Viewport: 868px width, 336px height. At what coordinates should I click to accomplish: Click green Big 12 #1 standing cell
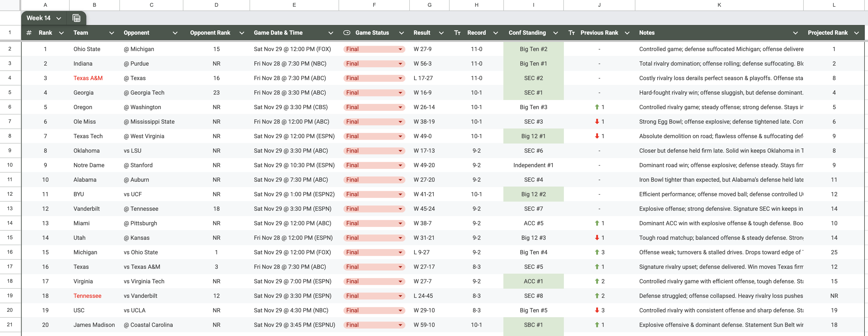coord(533,136)
